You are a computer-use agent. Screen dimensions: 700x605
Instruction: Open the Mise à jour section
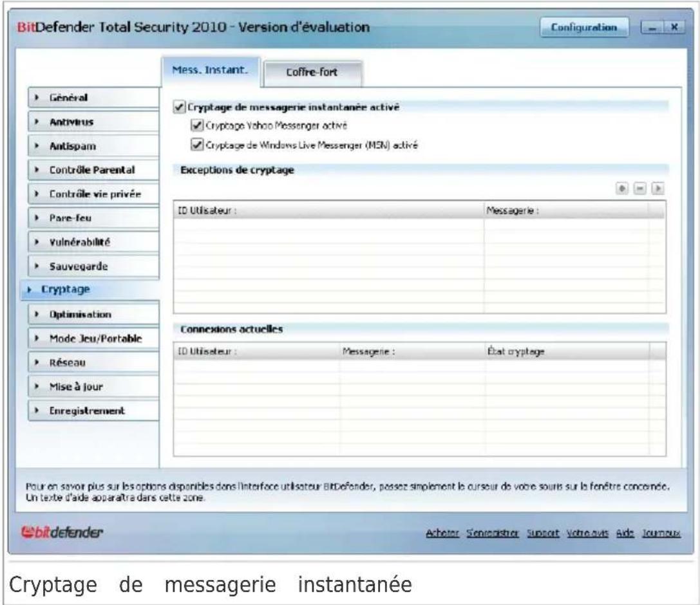click(x=94, y=386)
